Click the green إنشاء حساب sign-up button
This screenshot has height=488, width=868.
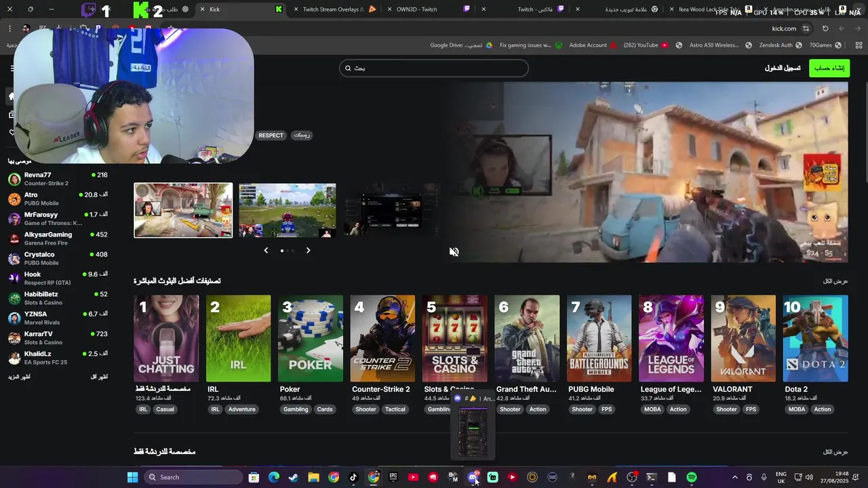[x=829, y=68]
